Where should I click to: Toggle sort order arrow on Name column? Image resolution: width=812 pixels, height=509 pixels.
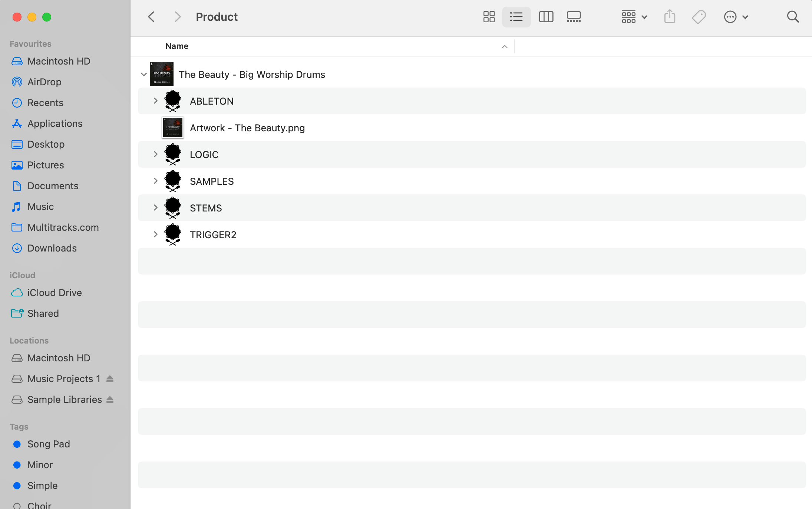point(505,46)
